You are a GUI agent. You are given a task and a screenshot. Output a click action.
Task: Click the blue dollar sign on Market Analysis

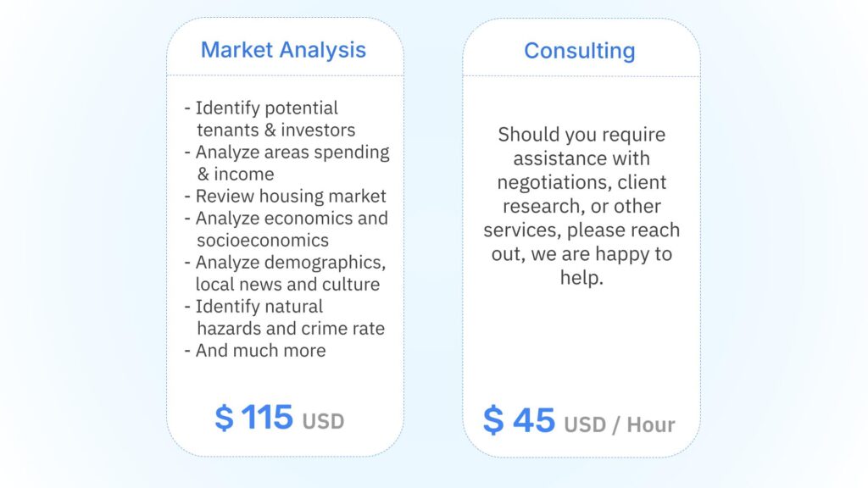point(224,418)
